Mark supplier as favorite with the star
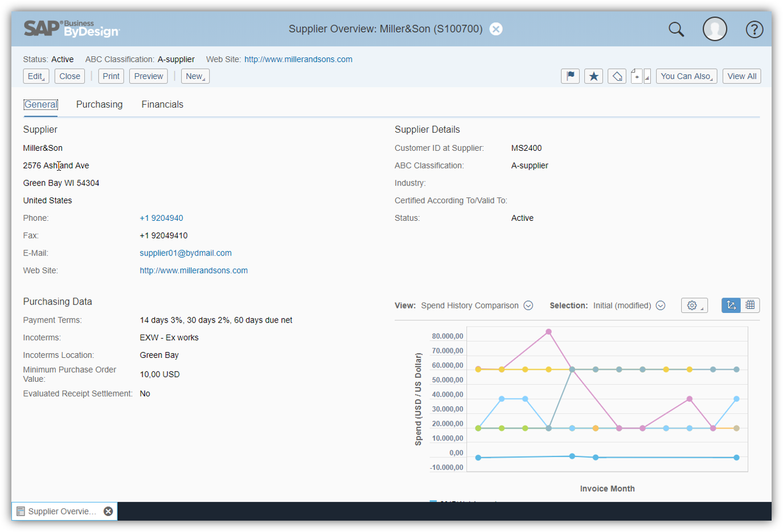 point(593,76)
